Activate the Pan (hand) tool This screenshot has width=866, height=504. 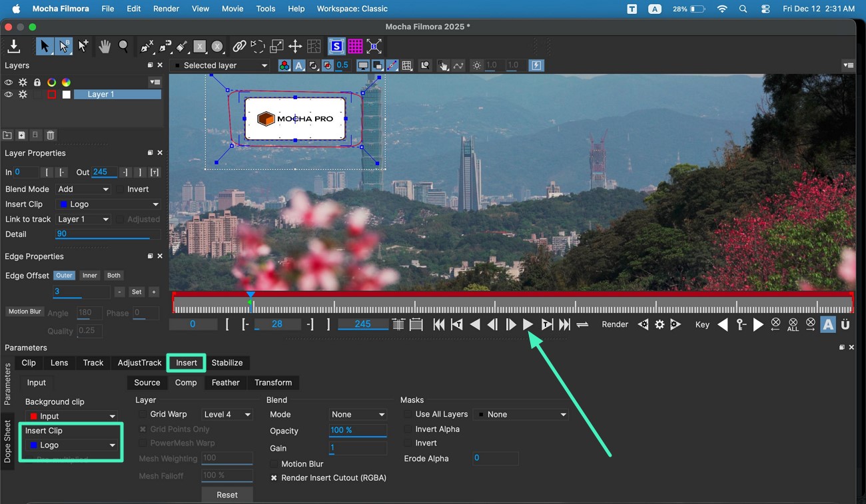point(104,46)
